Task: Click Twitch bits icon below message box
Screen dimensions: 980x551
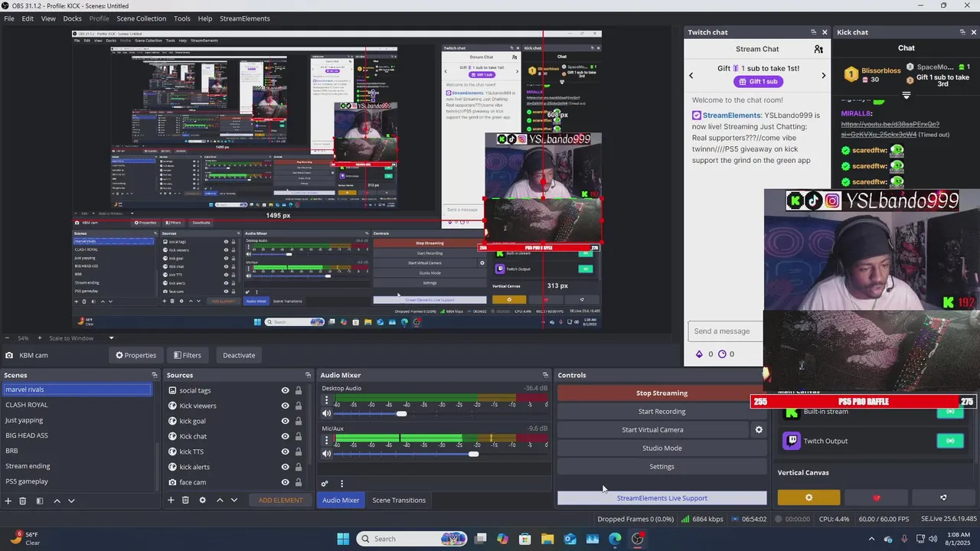Action: [699, 354]
